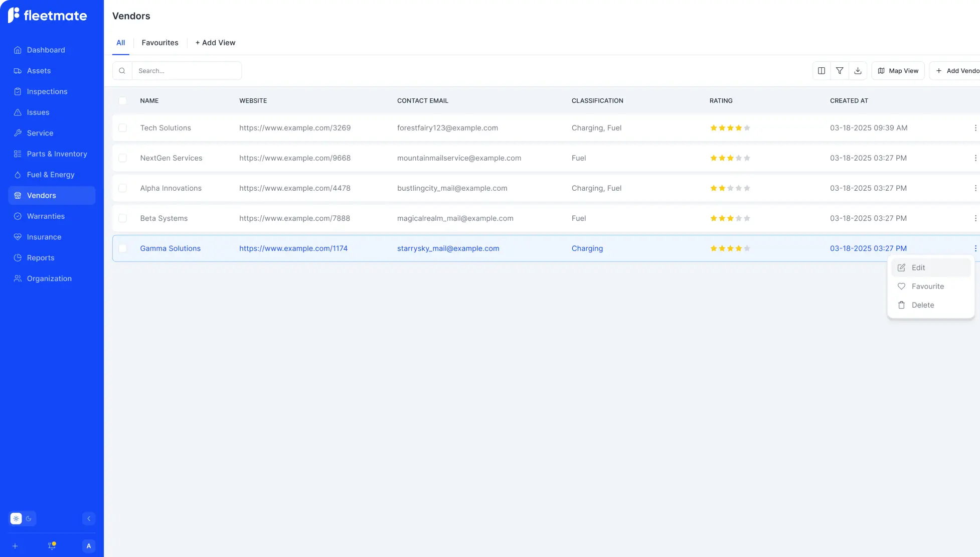
Task: Switch to the Favourites tab
Action: 159,43
